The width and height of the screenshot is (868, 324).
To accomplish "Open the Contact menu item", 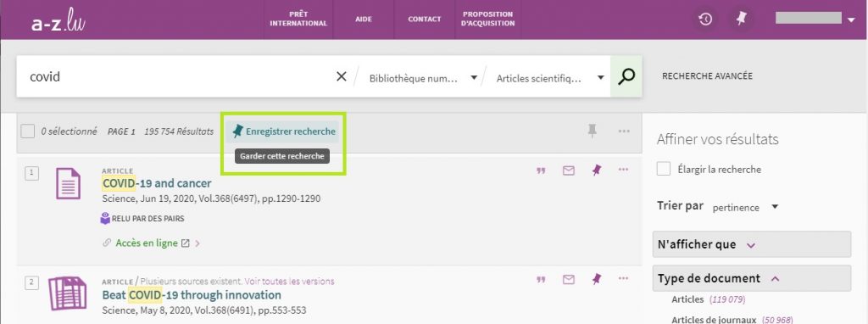I will click(x=425, y=20).
